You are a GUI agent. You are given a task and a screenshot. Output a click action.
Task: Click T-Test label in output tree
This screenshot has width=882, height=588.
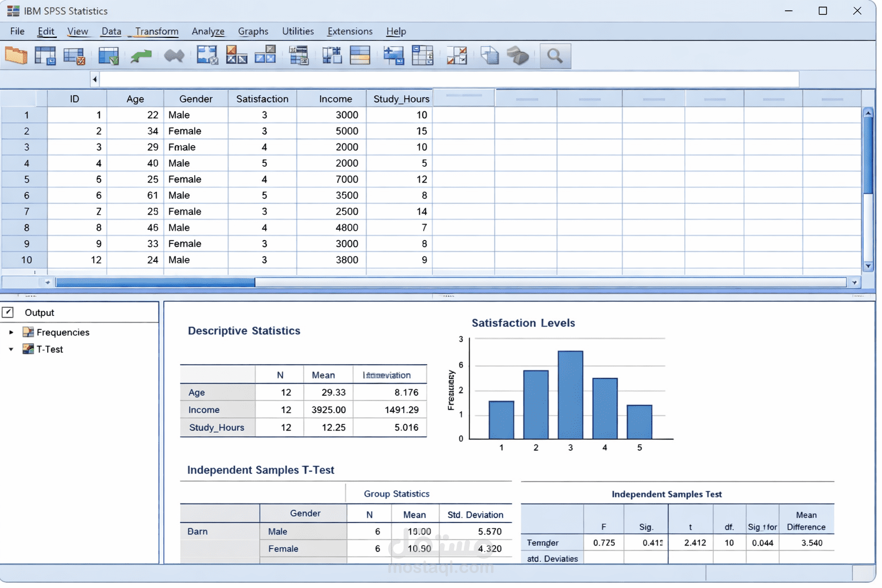[x=50, y=349]
